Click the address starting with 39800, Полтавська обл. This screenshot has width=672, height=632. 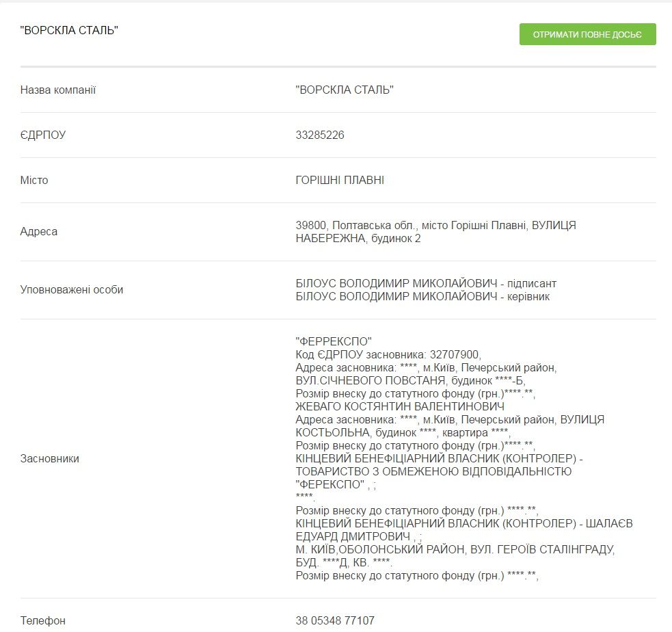coord(435,225)
